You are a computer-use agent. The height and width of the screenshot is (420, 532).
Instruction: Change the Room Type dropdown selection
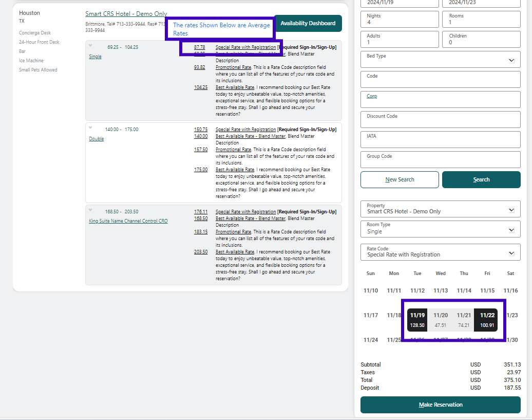point(441,229)
